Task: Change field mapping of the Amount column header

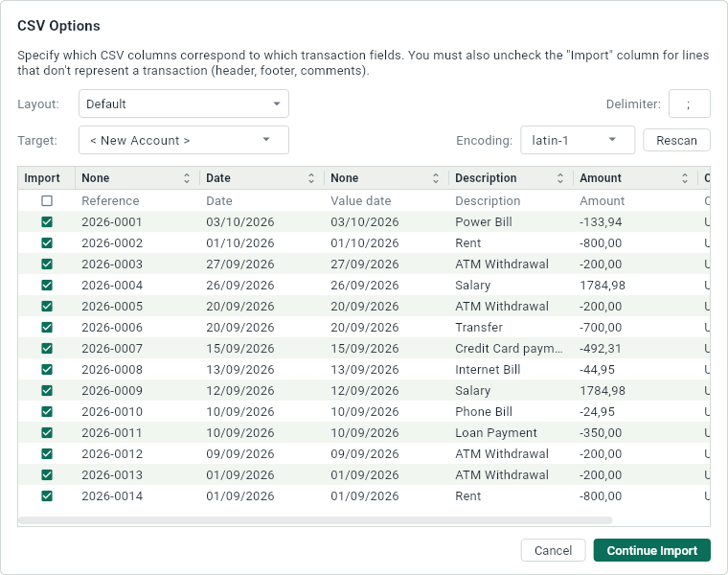Action: tap(635, 178)
